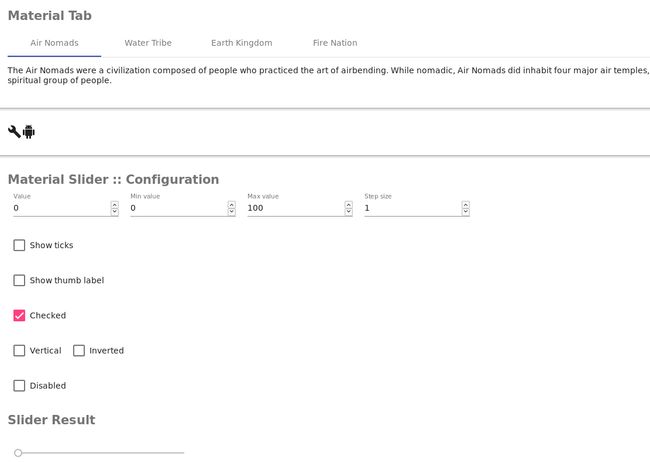Click the slider thumb in Slider Result
Viewport: 650px width, 463px height.
click(18, 453)
